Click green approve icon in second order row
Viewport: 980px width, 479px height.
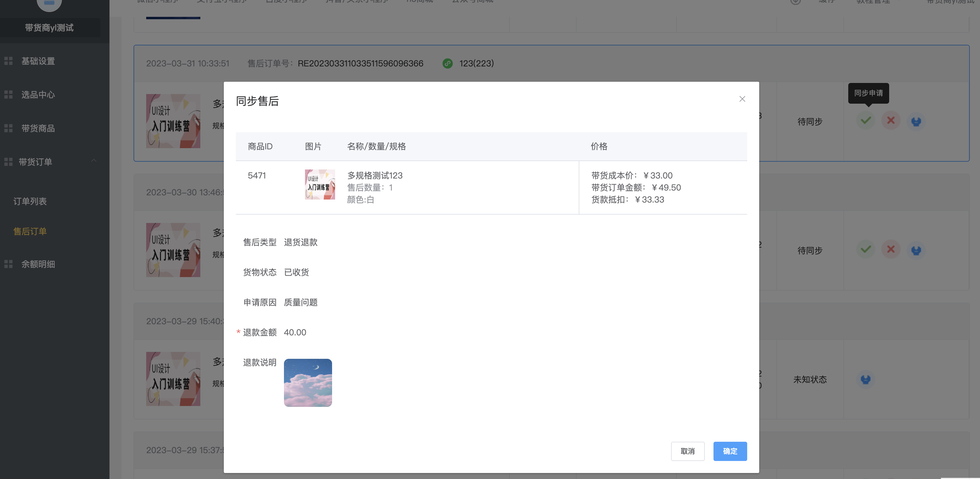click(x=865, y=250)
